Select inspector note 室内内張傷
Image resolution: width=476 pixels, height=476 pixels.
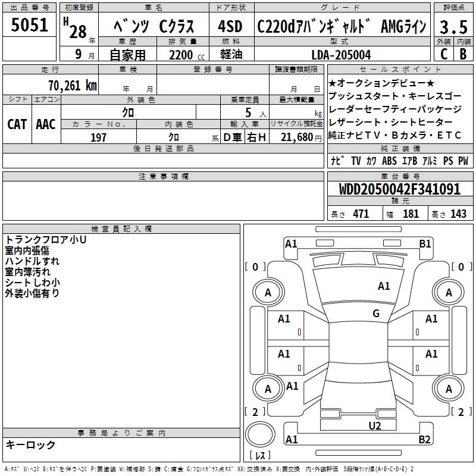pos(27,250)
